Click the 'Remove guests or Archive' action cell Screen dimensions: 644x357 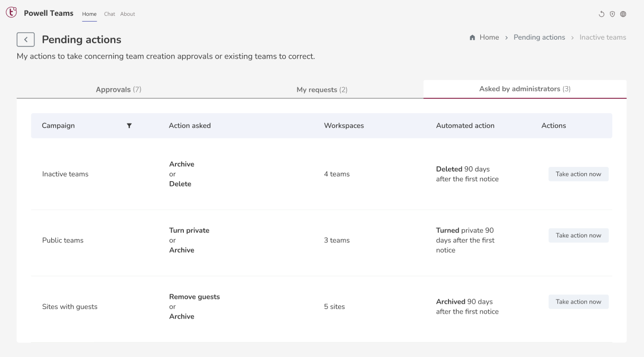click(194, 307)
